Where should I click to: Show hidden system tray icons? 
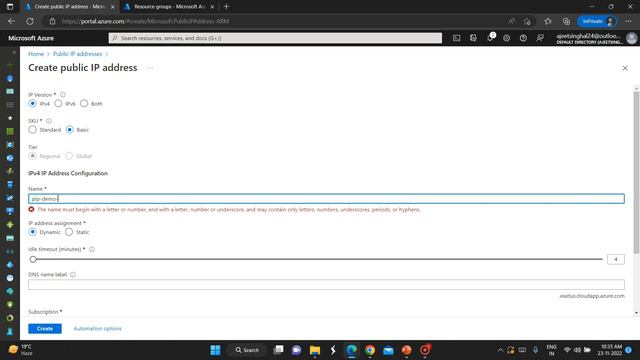pos(500,350)
